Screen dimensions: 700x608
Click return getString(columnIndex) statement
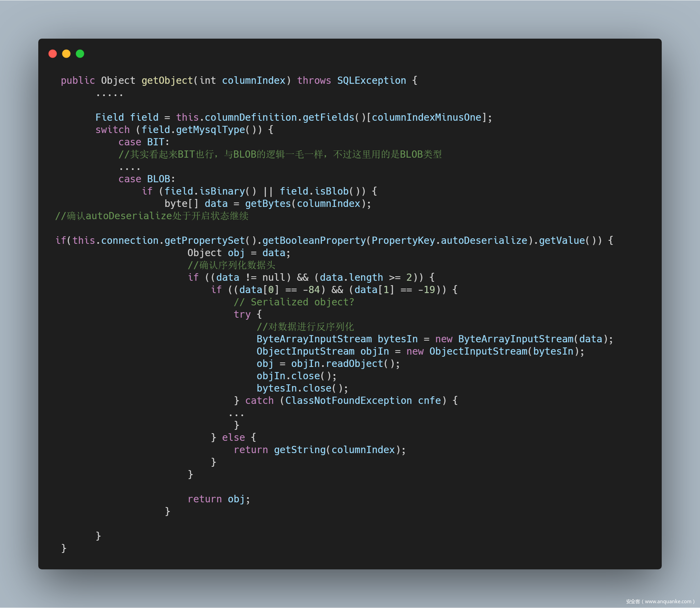320,450
